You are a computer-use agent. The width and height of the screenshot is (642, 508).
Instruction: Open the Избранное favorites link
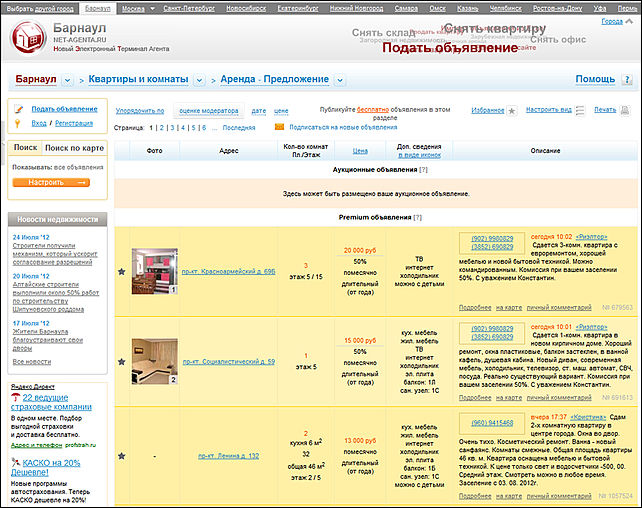click(x=487, y=110)
